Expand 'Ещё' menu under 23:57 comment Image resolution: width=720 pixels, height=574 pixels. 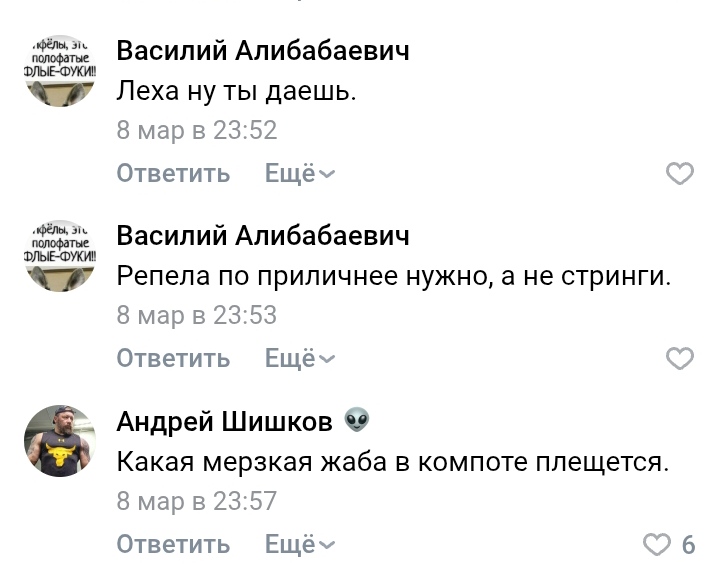[300, 545]
